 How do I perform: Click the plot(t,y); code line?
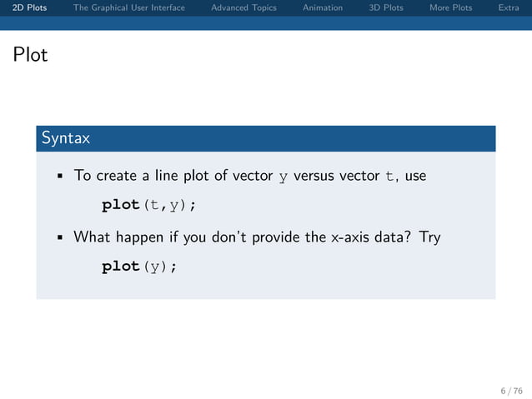pos(148,205)
